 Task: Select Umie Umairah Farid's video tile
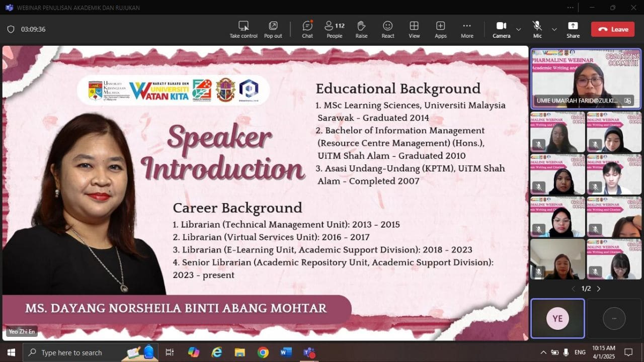pyautogui.click(x=586, y=78)
